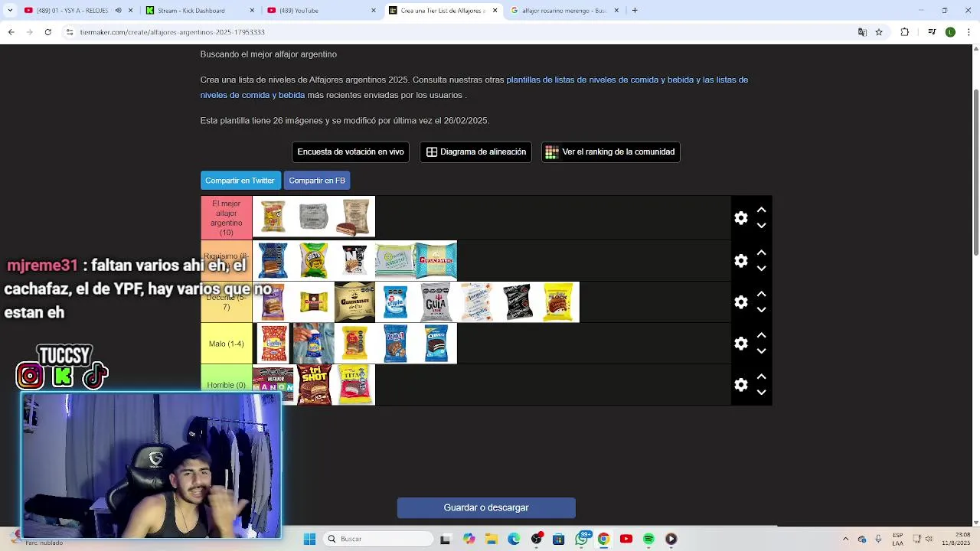Open settings gear for the Riquísimo row
The height and width of the screenshot is (551, 980).
click(x=740, y=261)
